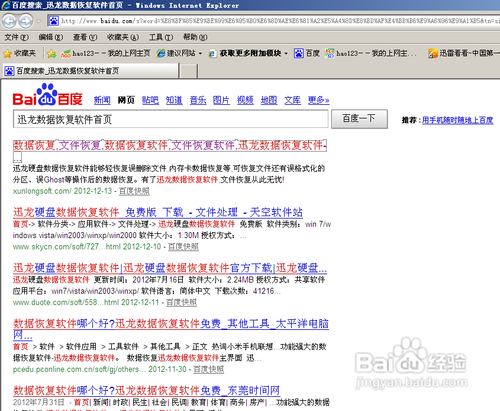Screen dimensions: 500x411
Task: Open the 迅龙硬盘数据恢复软件官方下载 result title
Action: coord(170,268)
